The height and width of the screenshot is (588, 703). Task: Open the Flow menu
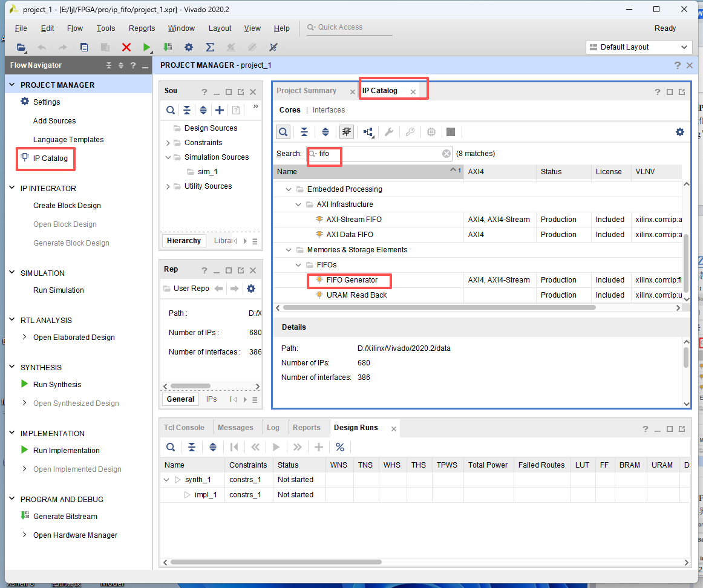pyautogui.click(x=75, y=28)
